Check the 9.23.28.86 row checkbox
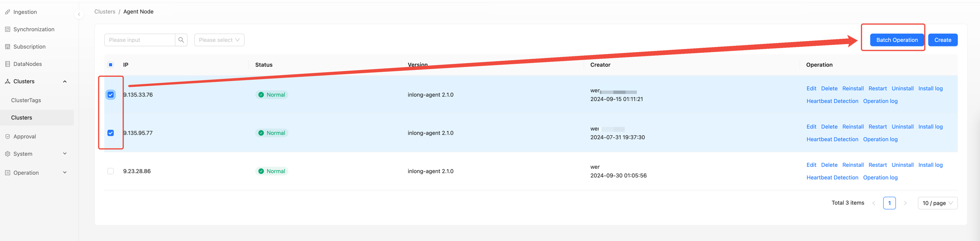Screen dimensions: 980x241 tap(111, 171)
